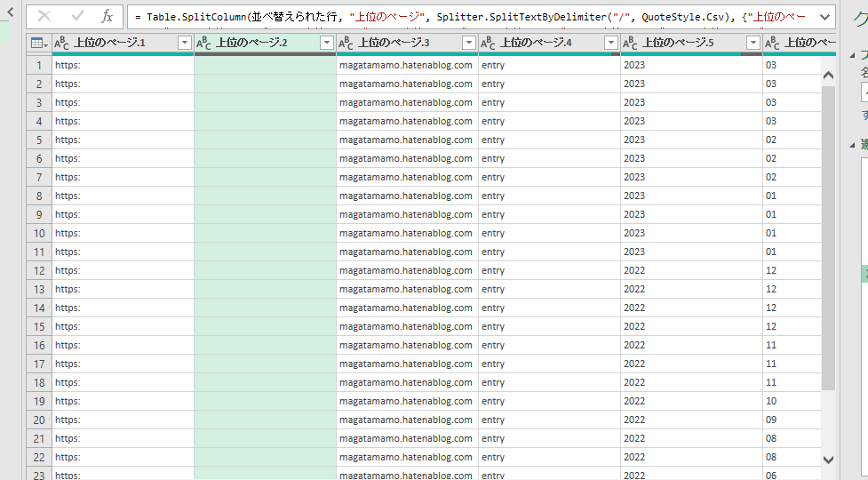Click 'entry' cell in row 18
The image size is (868, 480).
click(x=549, y=382)
